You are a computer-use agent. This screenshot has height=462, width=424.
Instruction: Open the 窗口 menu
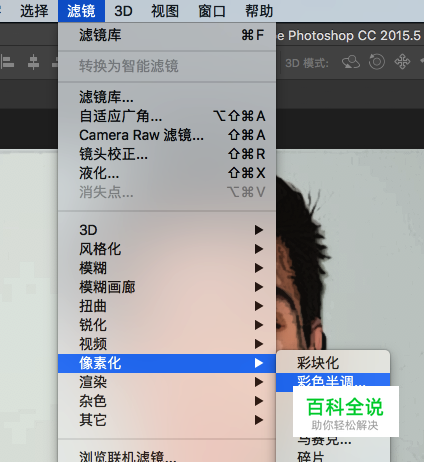(212, 11)
